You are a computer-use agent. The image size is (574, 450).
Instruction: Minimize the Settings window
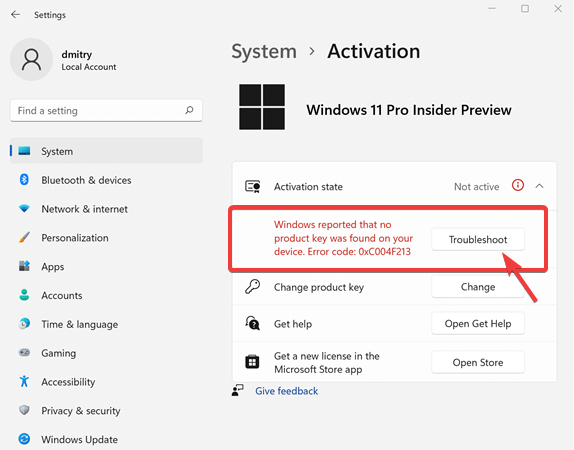click(x=492, y=9)
